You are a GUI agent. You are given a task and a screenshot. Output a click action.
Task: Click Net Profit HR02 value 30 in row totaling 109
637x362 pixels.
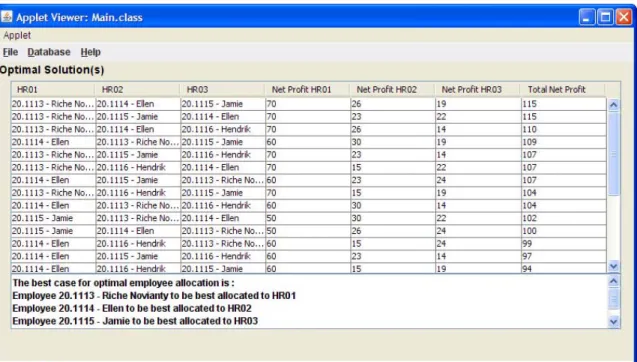tap(392, 142)
